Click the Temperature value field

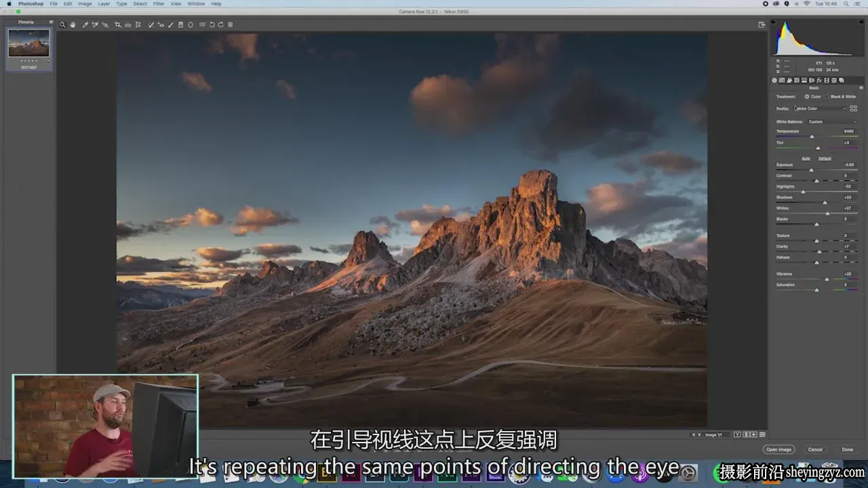(849, 131)
